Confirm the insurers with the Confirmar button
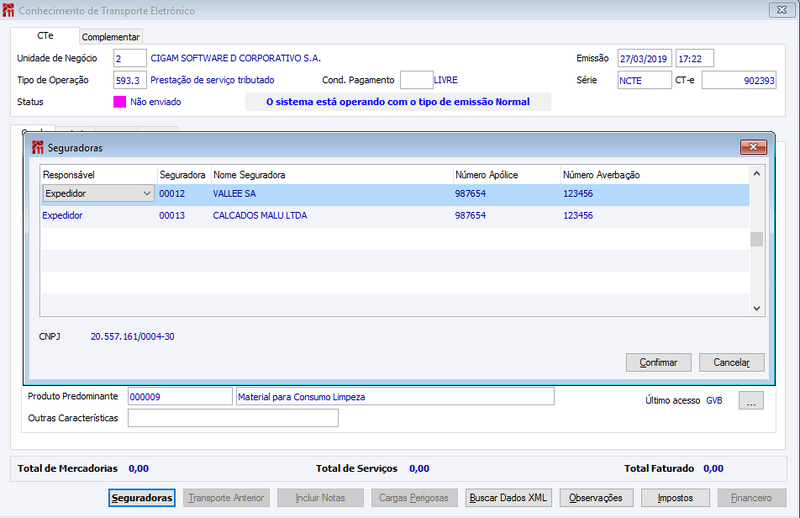The image size is (800, 518). [659, 362]
